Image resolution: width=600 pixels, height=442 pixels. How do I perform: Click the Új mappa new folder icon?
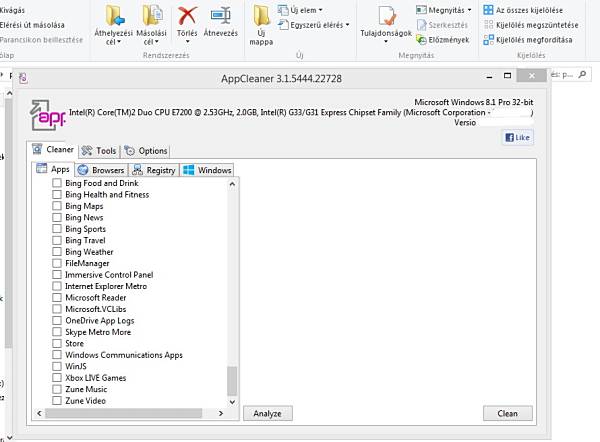(x=261, y=16)
